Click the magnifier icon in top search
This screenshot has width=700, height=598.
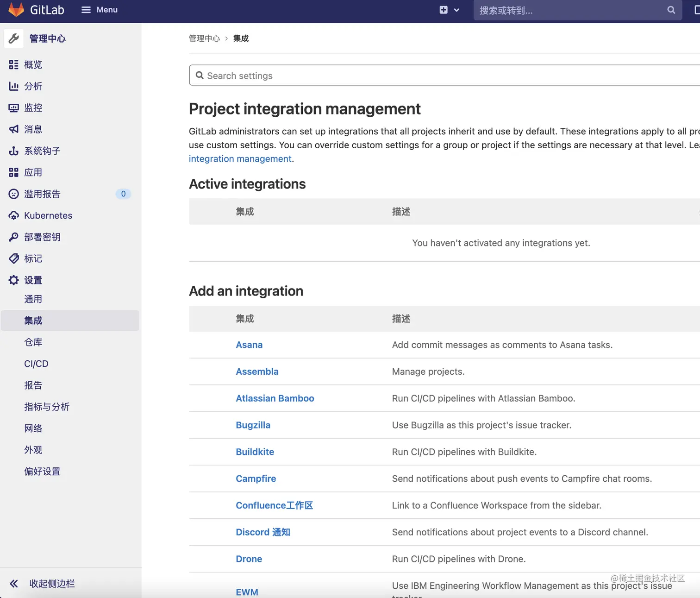coord(671,10)
